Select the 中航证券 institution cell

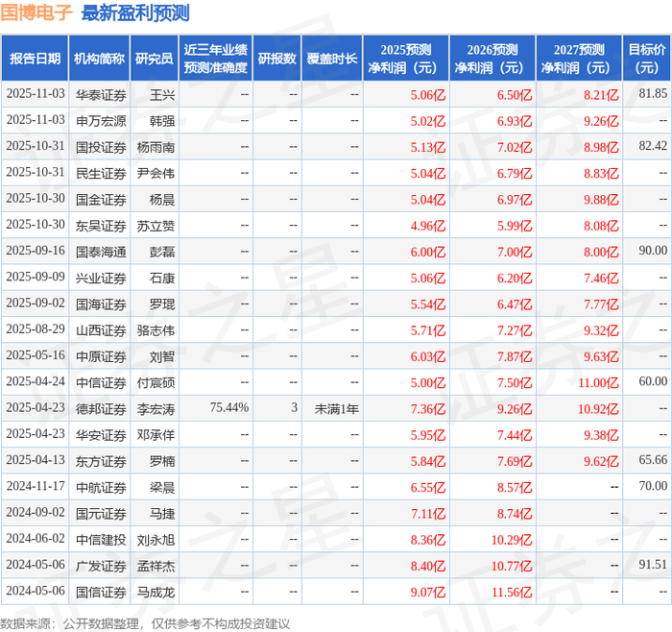click(101, 487)
